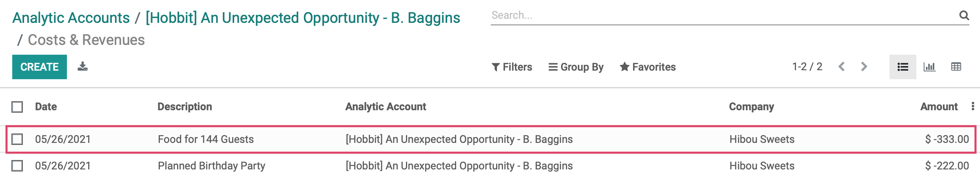Click the Search input field
Viewport: 980px width, 178px height.
coord(724,16)
